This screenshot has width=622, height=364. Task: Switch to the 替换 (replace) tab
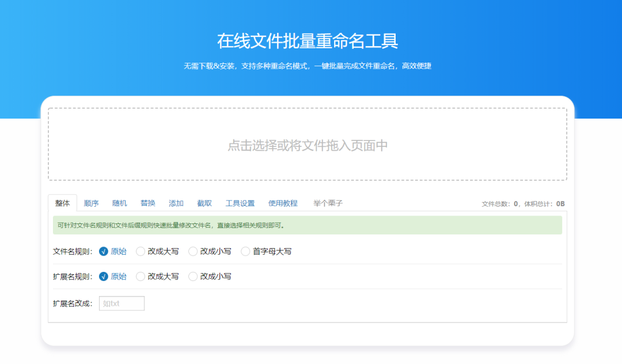[147, 203]
